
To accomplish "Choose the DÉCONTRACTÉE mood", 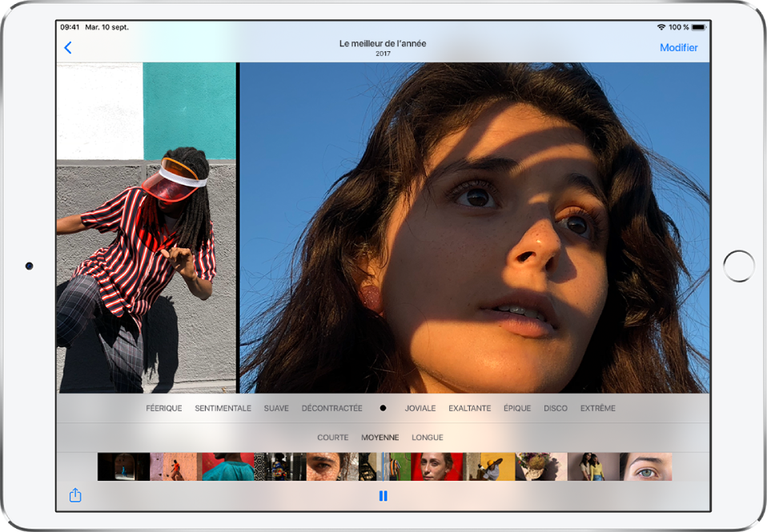I will [332, 408].
